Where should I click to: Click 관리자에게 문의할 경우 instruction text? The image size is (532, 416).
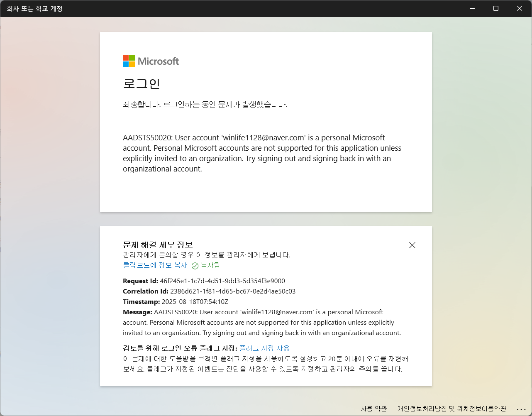point(207,255)
